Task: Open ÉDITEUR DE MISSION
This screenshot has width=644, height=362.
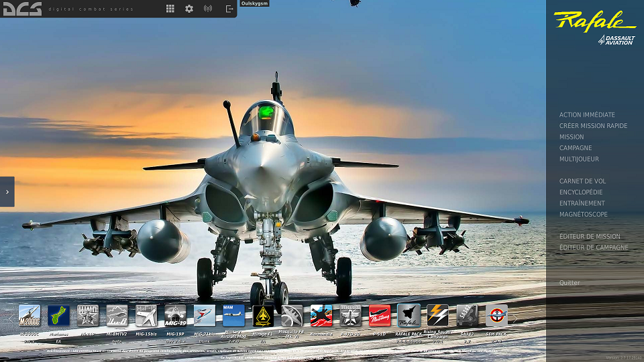Action: coord(590,237)
